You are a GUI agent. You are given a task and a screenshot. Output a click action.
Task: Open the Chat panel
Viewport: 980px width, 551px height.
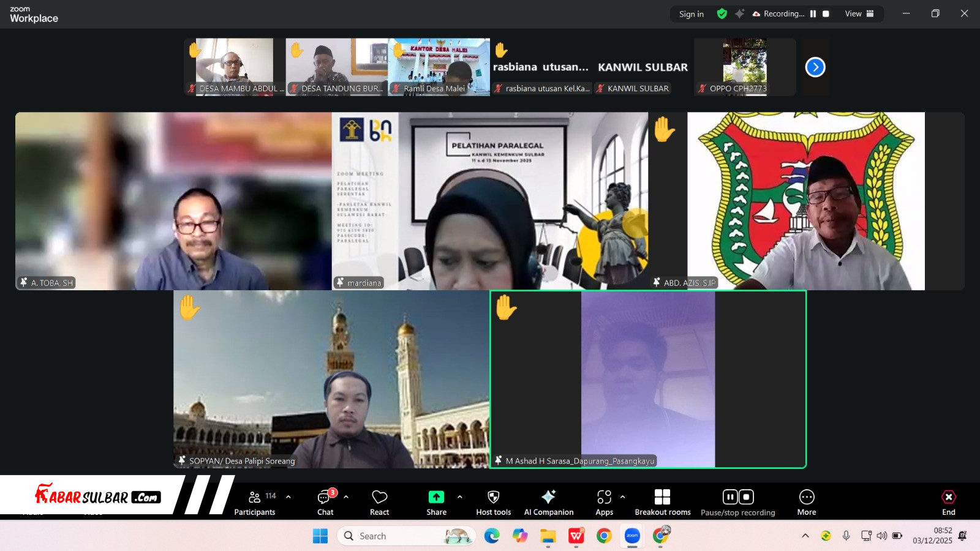pyautogui.click(x=325, y=503)
